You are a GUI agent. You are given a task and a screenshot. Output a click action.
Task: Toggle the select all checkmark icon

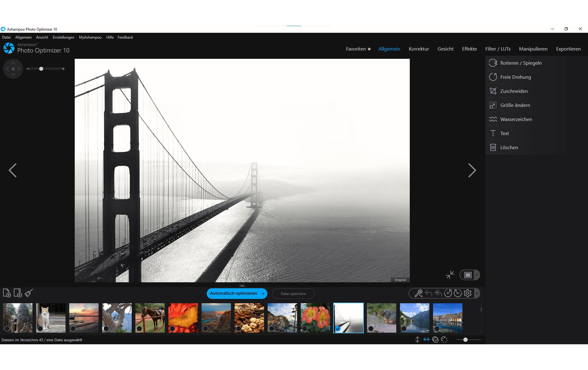pos(435,340)
